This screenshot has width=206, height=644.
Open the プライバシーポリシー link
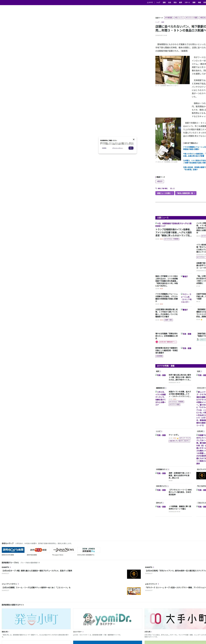pyautogui.click(x=117, y=148)
